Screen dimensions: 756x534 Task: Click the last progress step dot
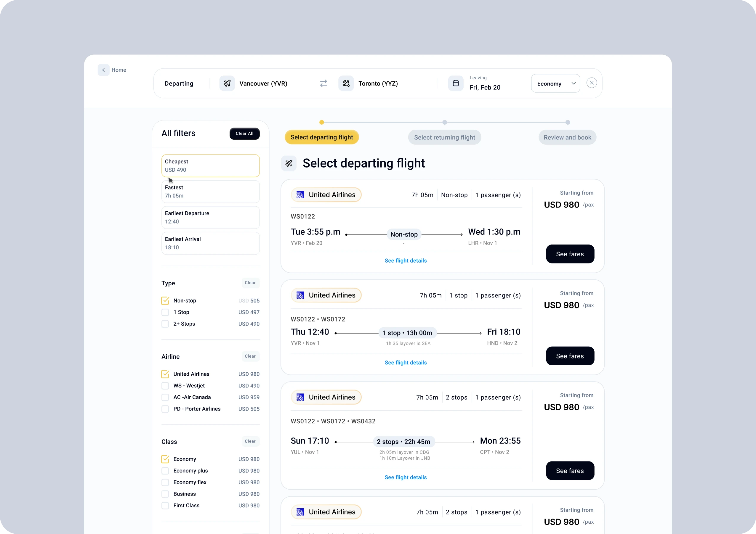pos(568,122)
